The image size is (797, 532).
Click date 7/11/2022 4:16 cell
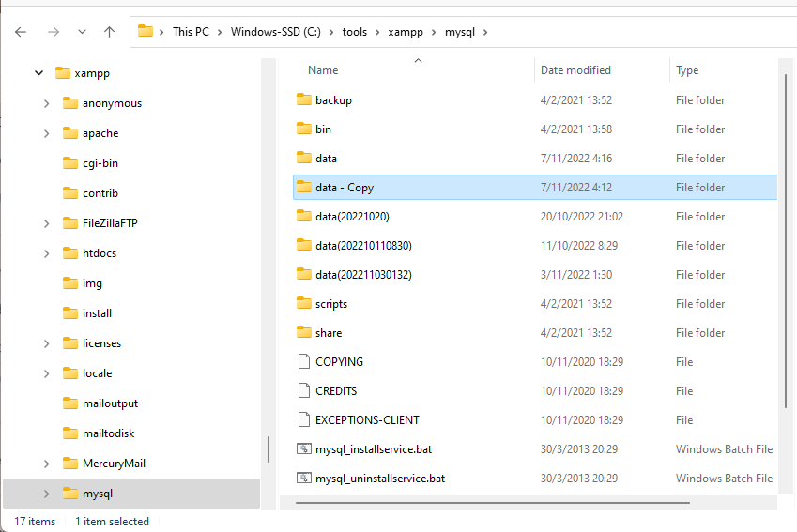(x=575, y=159)
